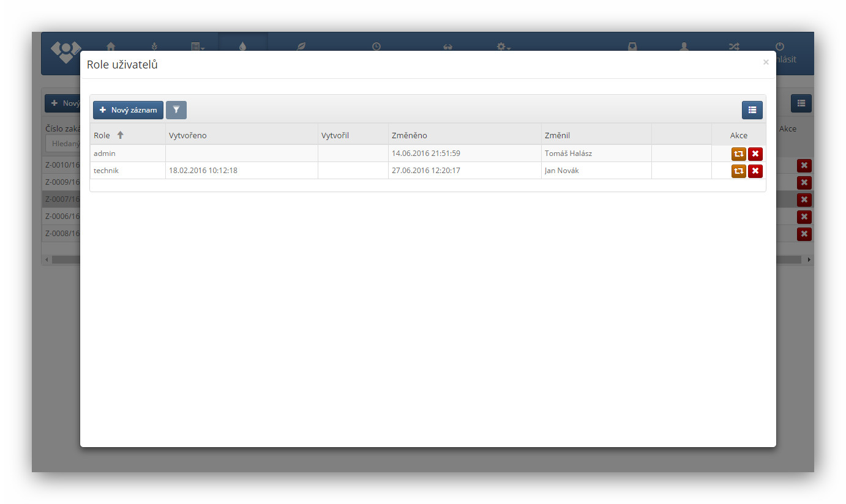Click the Nový záznam button in modal
Viewport: 846px width, 504px height.
(129, 110)
